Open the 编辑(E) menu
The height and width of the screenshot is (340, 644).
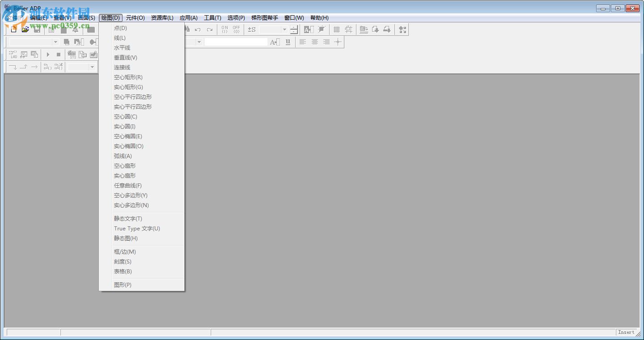pos(38,18)
